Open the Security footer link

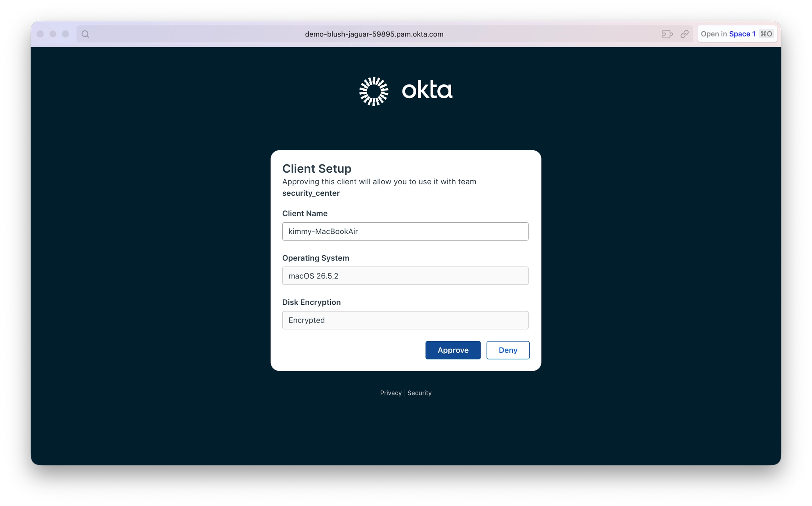click(419, 393)
